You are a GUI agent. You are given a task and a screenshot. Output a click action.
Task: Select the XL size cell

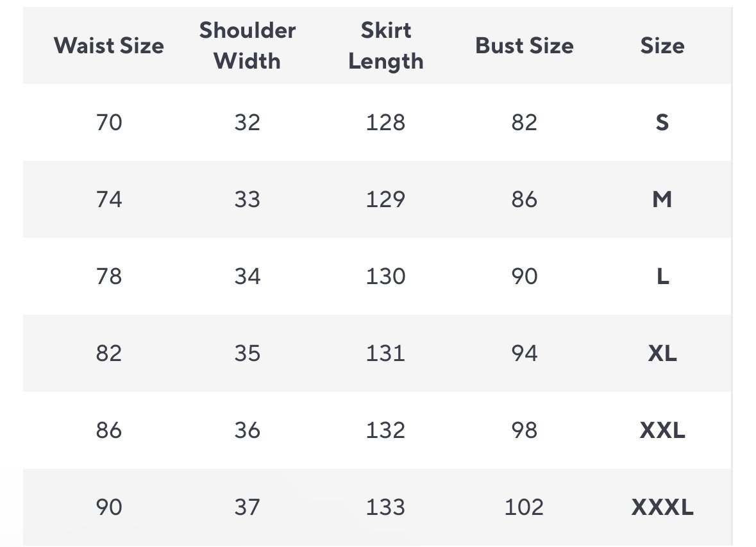tap(662, 353)
